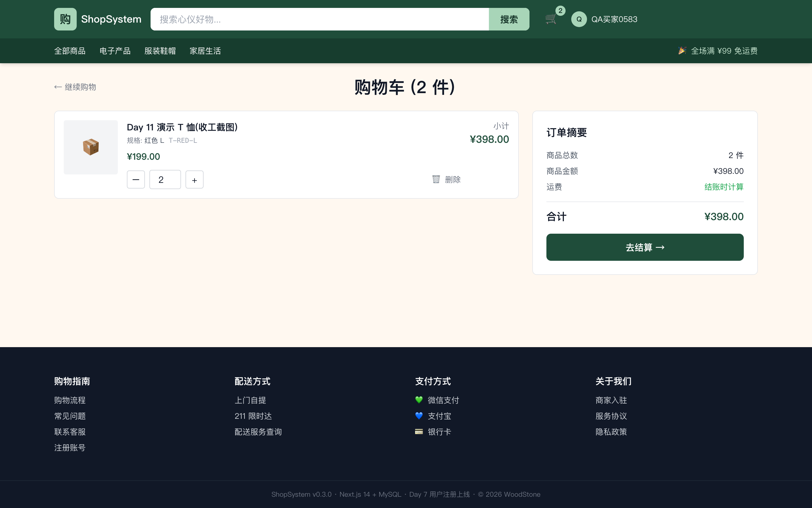Open the QA买家0583 user avatar

pyautogui.click(x=579, y=19)
